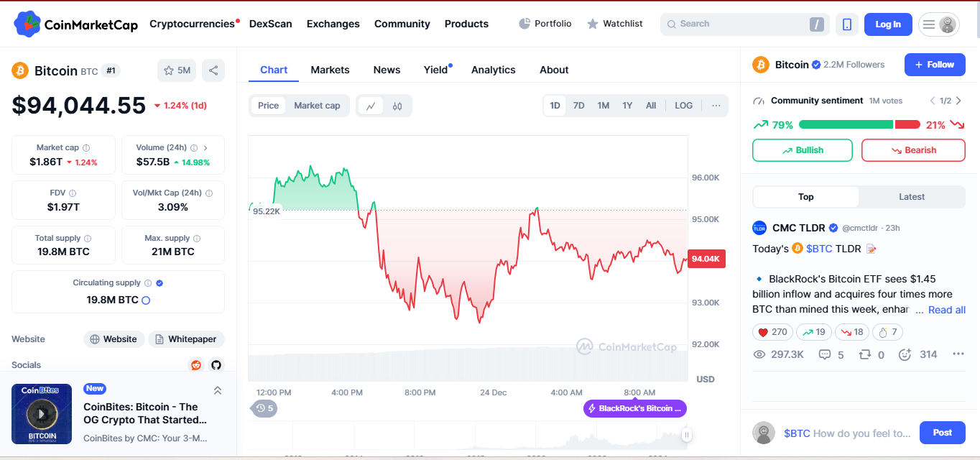Open the Portfolio pie chart icon

point(524,24)
